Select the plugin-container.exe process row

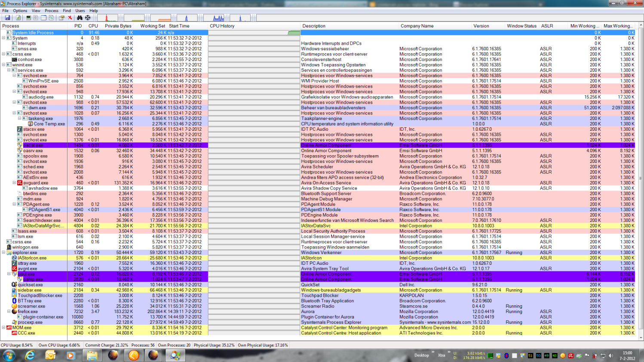(x=318, y=317)
